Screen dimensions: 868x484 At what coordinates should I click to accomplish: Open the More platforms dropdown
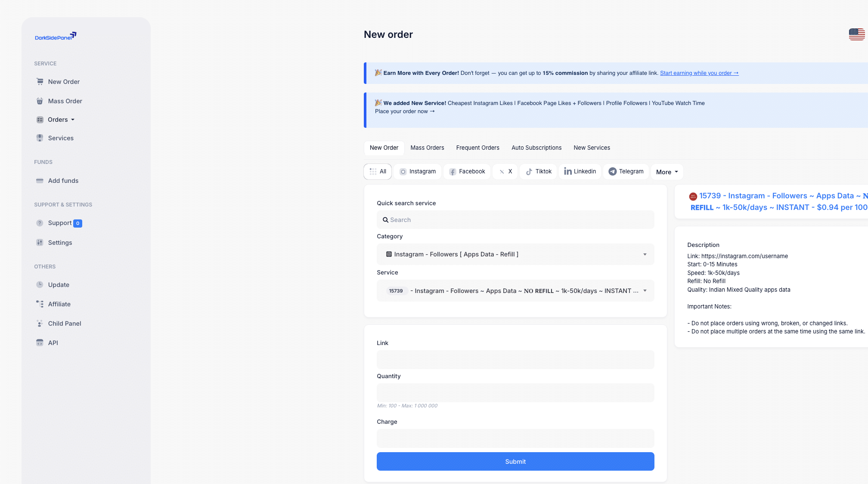(666, 172)
